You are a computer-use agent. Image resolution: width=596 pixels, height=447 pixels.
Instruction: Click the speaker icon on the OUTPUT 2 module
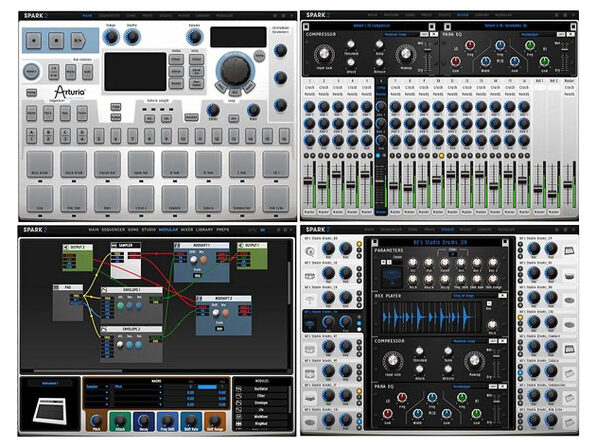click(66, 247)
